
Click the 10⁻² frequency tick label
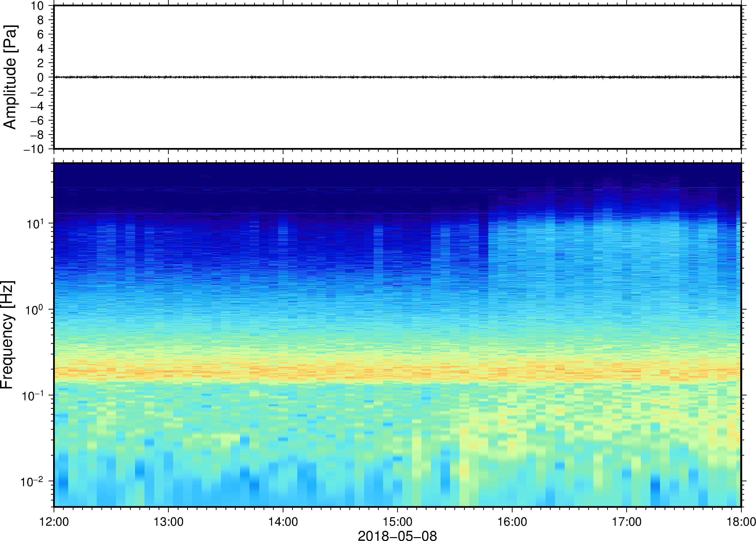(x=32, y=481)
